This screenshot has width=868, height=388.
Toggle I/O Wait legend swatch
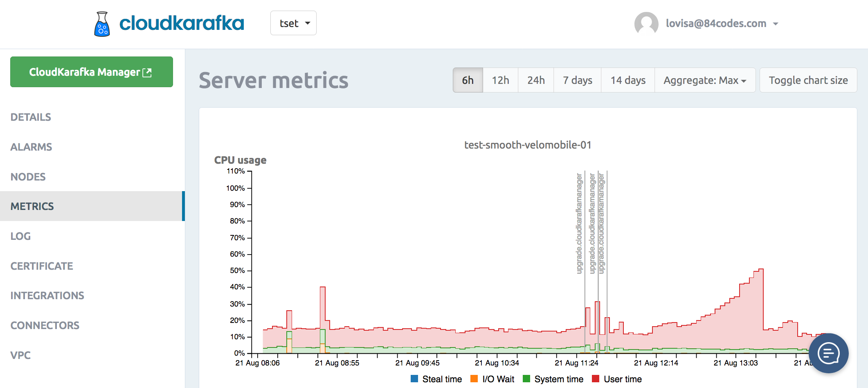474,379
